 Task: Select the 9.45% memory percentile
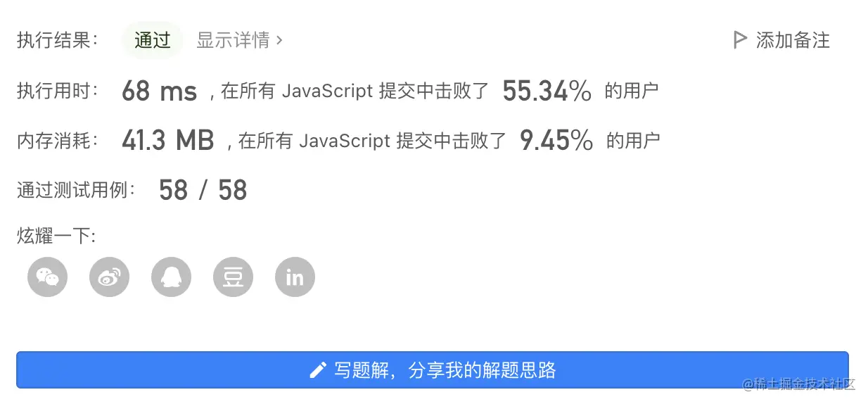pyautogui.click(x=556, y=141)
